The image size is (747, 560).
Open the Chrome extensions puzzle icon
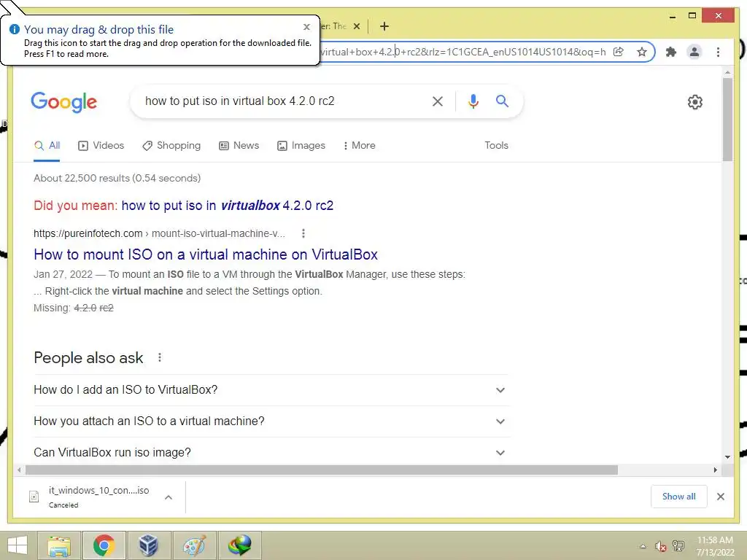pos(671,52)
